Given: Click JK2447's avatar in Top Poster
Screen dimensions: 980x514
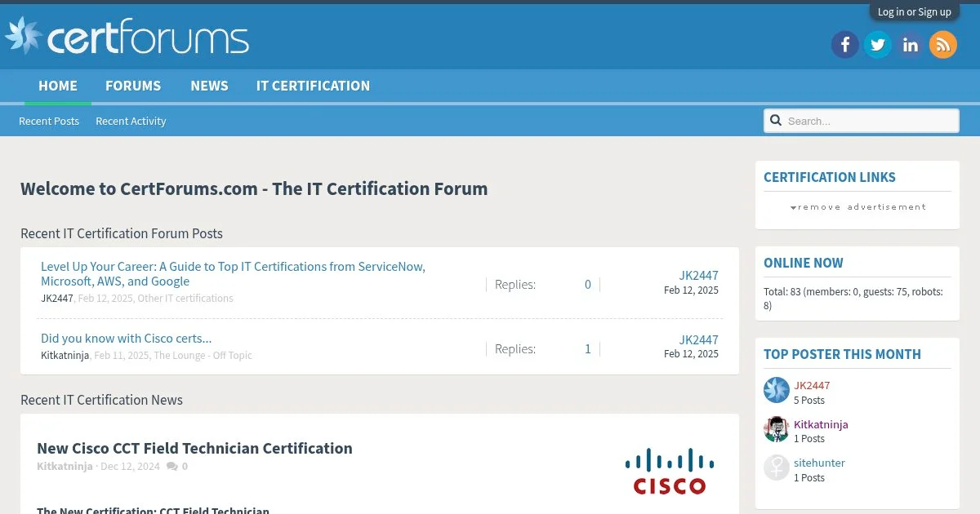Looking at the screenshot, I should coord(777,390).
